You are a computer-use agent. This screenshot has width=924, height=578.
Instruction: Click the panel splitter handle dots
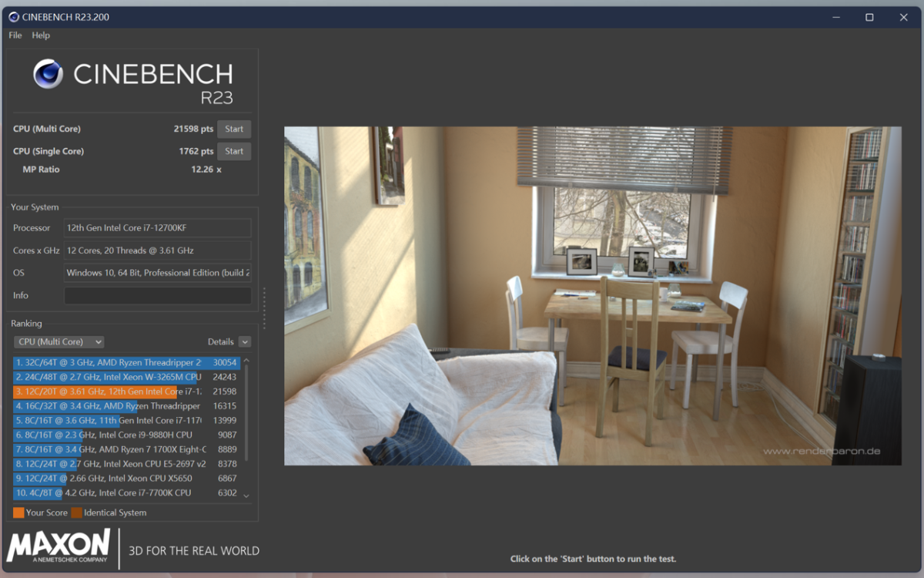264,308
